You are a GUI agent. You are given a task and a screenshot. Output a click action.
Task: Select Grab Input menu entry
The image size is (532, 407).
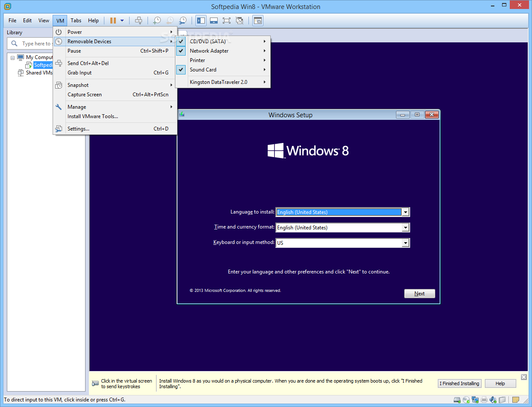click(115, 73)
